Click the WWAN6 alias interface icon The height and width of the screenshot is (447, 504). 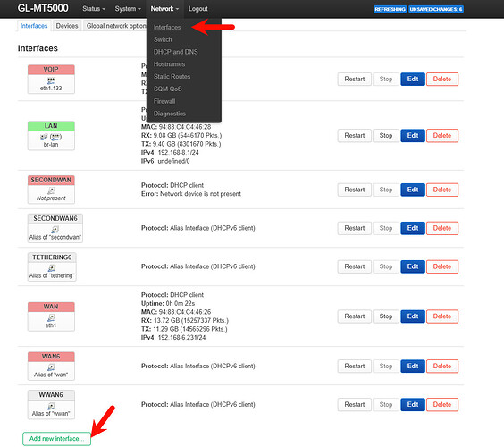[51, 406]
